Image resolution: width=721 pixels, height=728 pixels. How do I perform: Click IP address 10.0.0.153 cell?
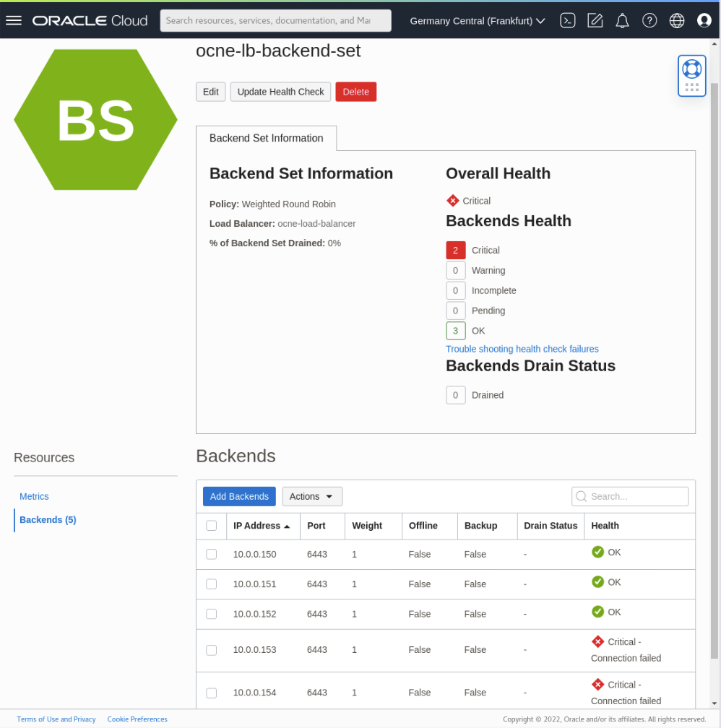click(254, 650)
